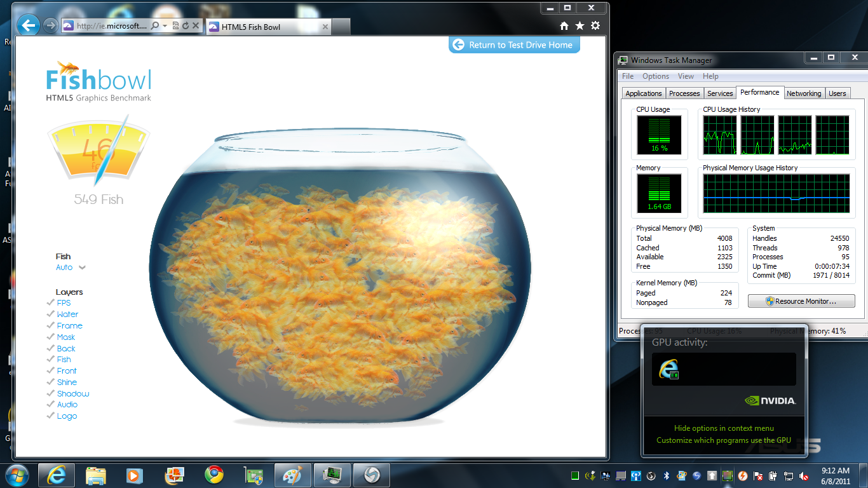Open Action Center flag tray icon

pyautogui.click(x=758, y=475)
